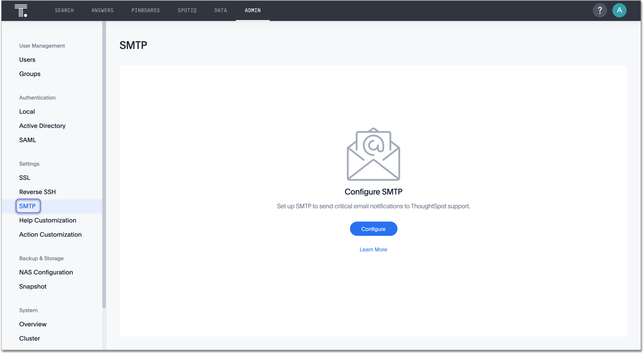Viewport: 644px width, 354px height.
Task: Select SAML under Authentication
Action: (28, 140)
